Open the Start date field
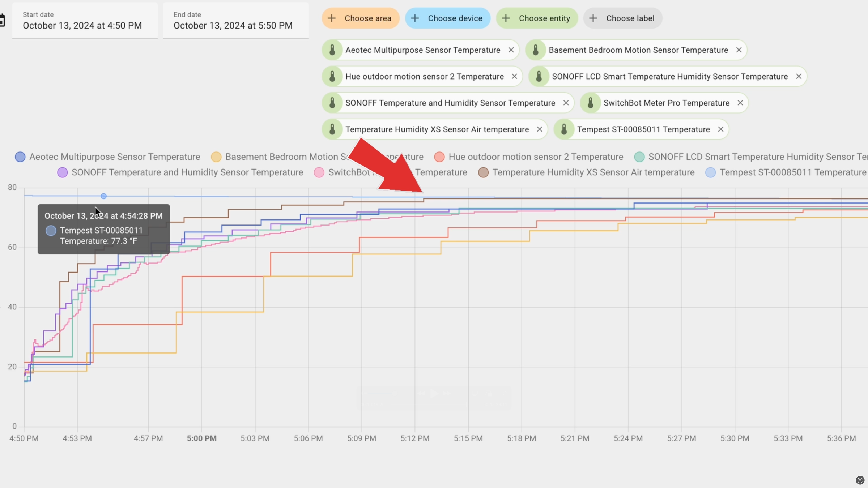The image size is (868, 488). coord(85,21)
